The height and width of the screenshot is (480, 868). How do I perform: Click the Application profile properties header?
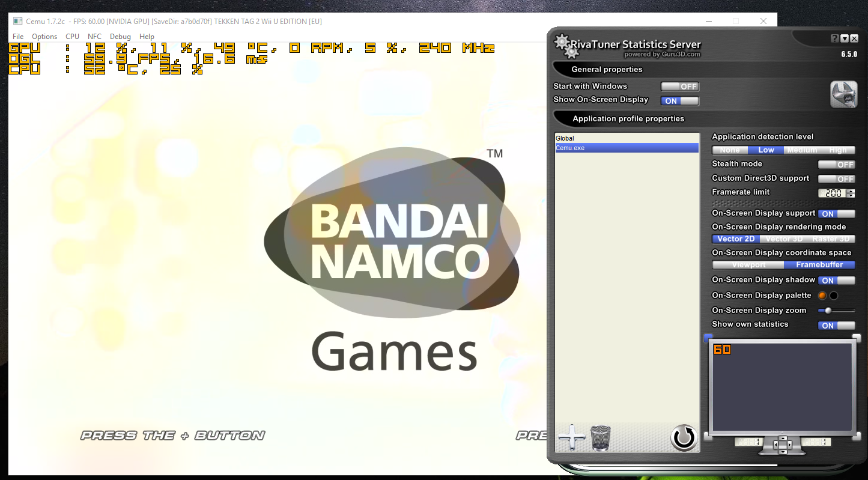[x=628, y=119]
